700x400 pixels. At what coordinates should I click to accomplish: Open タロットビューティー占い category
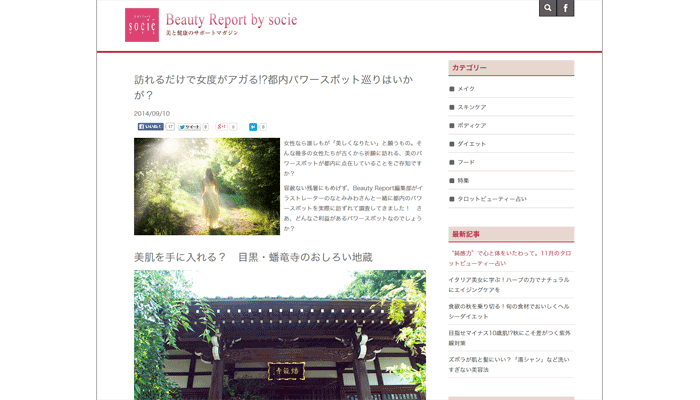coord(491,199)
